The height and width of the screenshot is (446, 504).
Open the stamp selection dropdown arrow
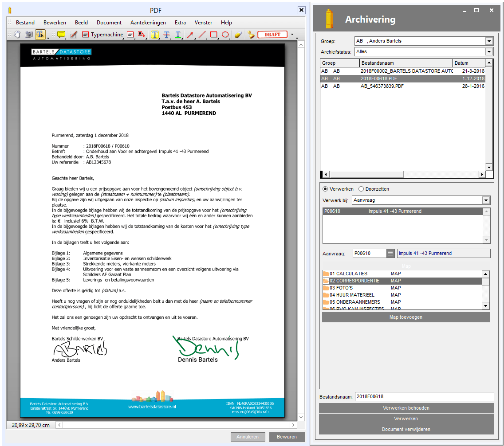pos(292,34)
